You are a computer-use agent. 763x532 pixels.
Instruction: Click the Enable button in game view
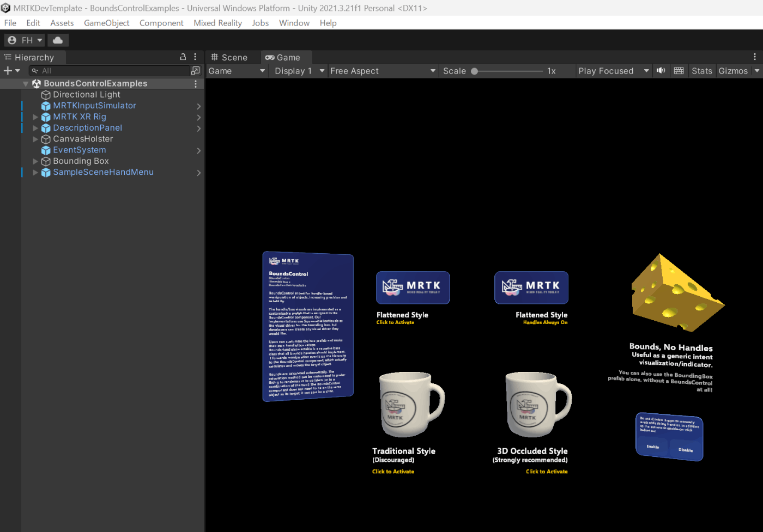point(653,447)
